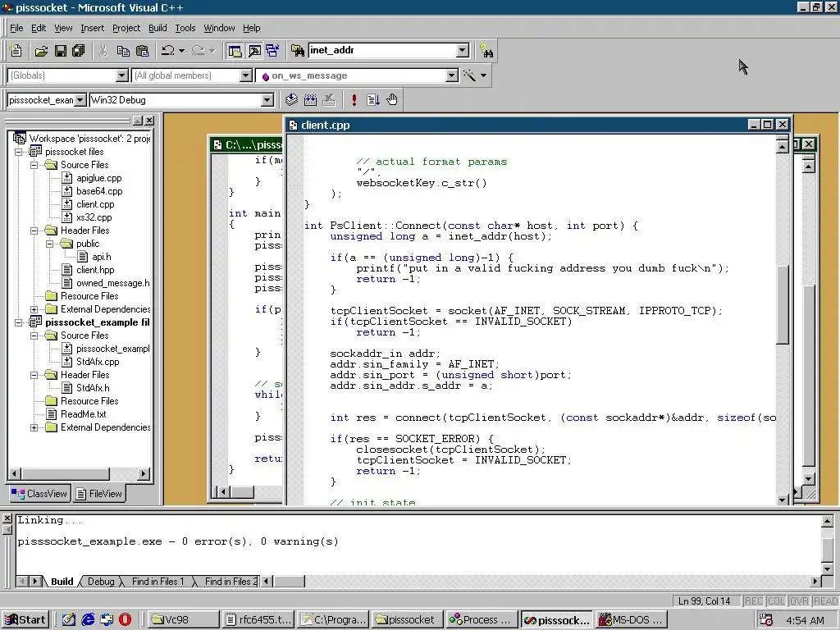Image resolution: width=840 pixels, height=630 pixels.
Task: Open the Help menu
Action: pos(251,28)
